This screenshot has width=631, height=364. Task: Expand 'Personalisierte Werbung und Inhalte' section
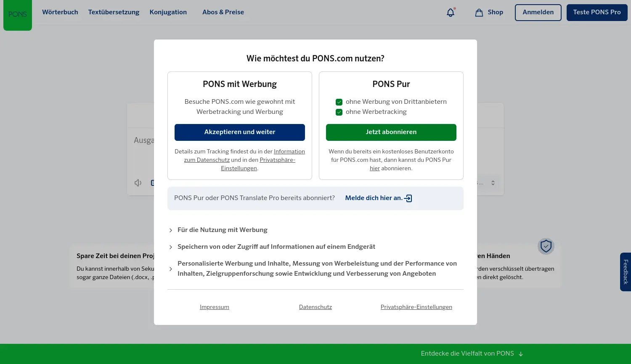[171, 269]
